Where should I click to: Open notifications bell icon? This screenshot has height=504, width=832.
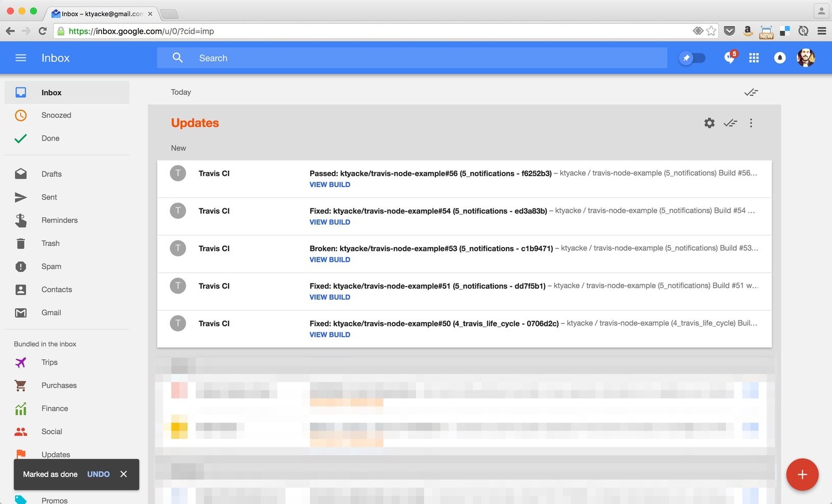(780, 58)
